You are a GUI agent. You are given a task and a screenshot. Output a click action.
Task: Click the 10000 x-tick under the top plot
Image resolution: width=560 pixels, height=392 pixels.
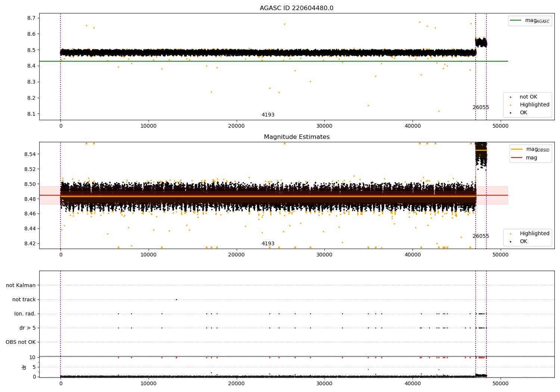click(149, 126)
